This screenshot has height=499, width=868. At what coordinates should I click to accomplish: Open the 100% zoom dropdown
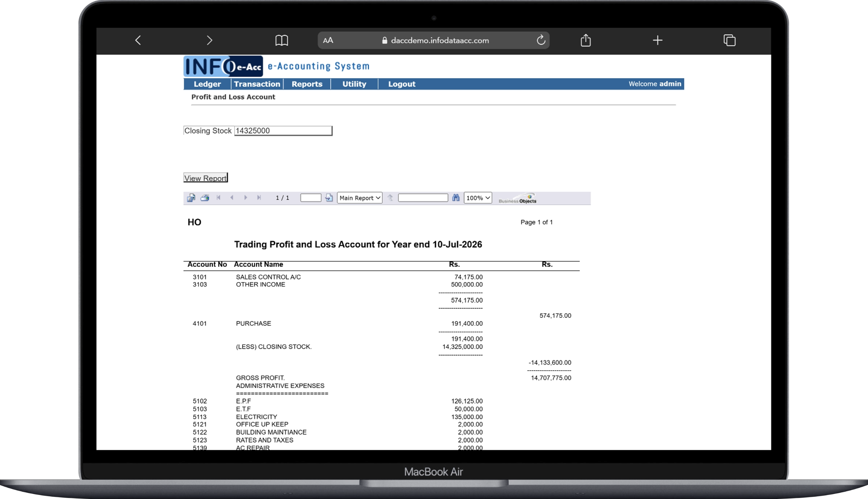(x=478, y=198)
